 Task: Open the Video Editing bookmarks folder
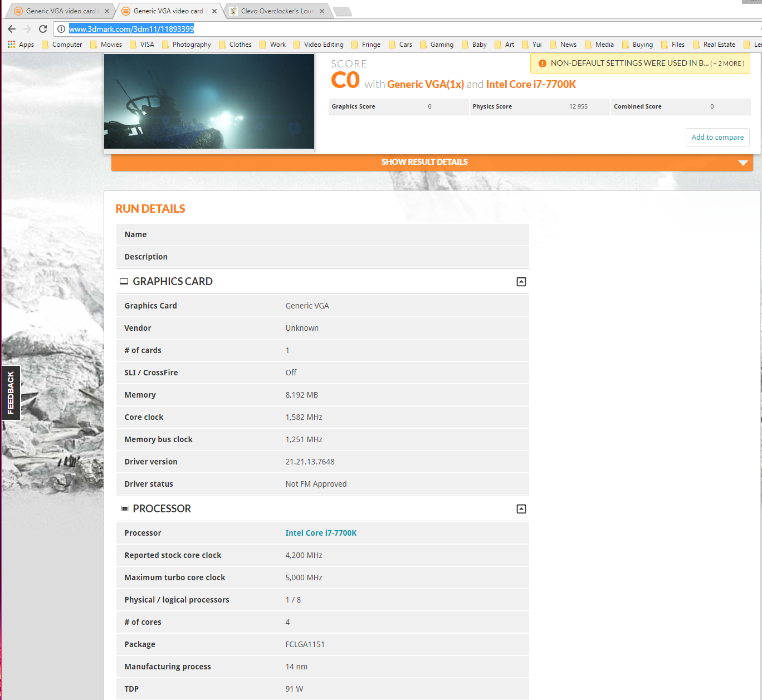click(x=318, y=45)
